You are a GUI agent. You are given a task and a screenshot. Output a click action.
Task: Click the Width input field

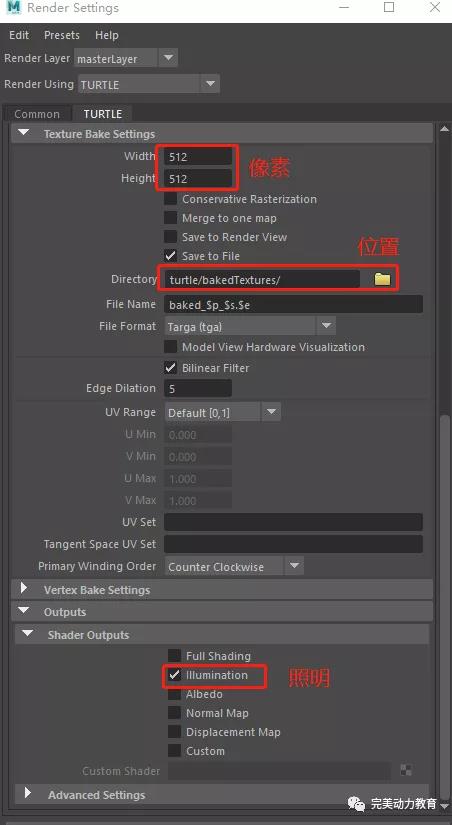point(198,156)
